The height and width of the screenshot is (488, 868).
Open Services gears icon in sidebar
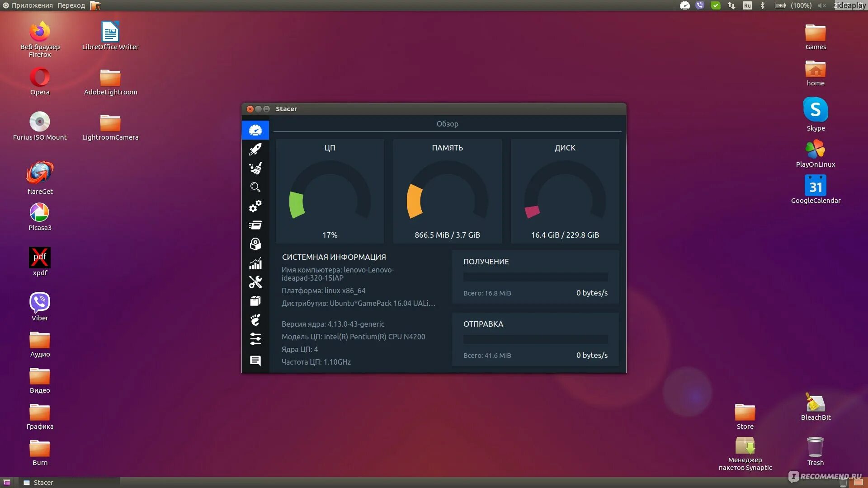(x=255, y=206)
